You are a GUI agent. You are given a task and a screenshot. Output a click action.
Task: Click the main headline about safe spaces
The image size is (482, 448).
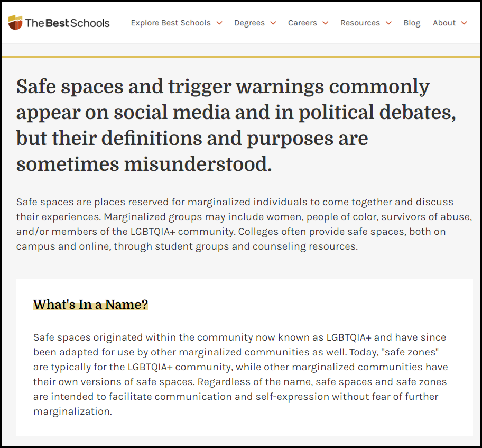(236, 125)
